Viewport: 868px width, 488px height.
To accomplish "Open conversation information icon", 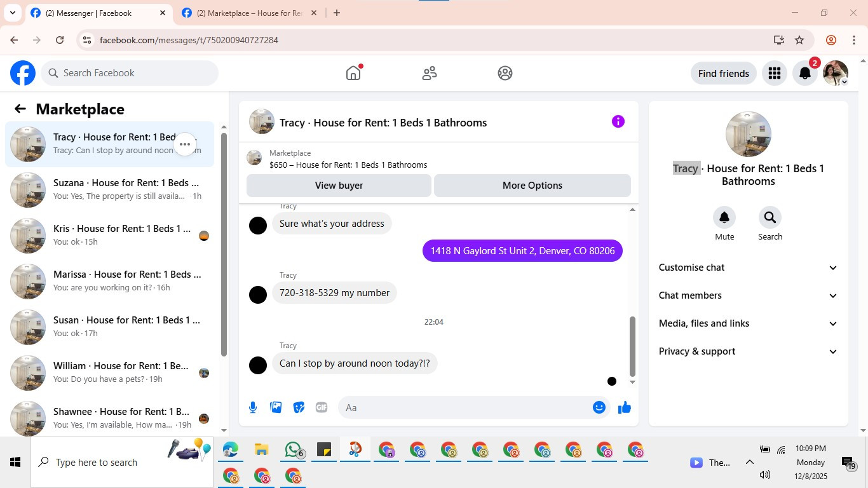I will [618, 121].
